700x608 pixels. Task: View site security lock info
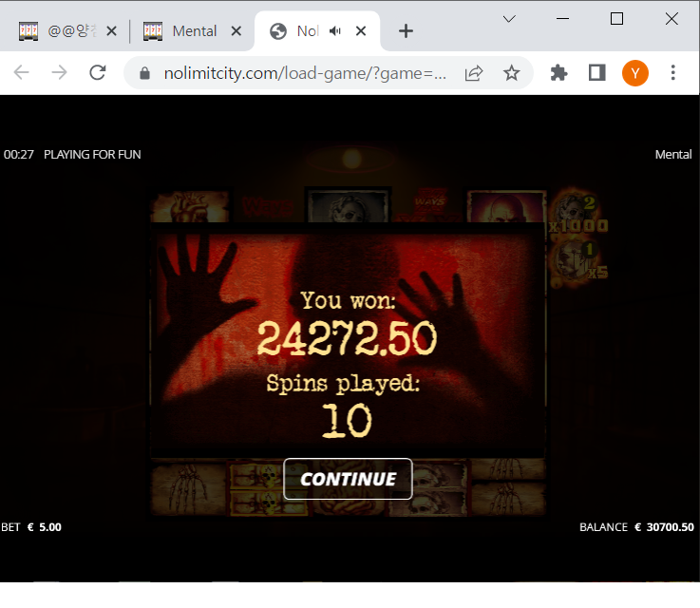(x=144, y=73)
